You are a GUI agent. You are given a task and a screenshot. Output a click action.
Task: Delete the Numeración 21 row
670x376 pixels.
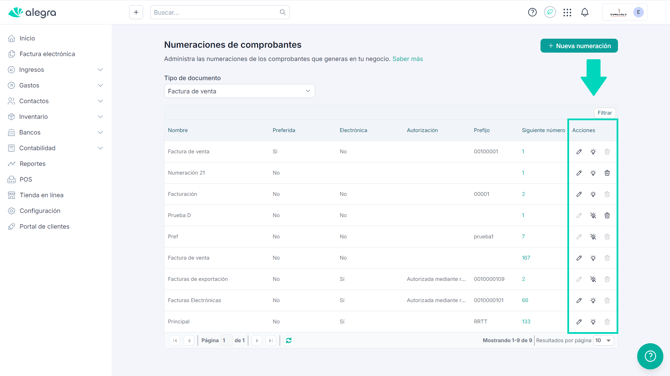pyautogui.click(x=607, y=173)
